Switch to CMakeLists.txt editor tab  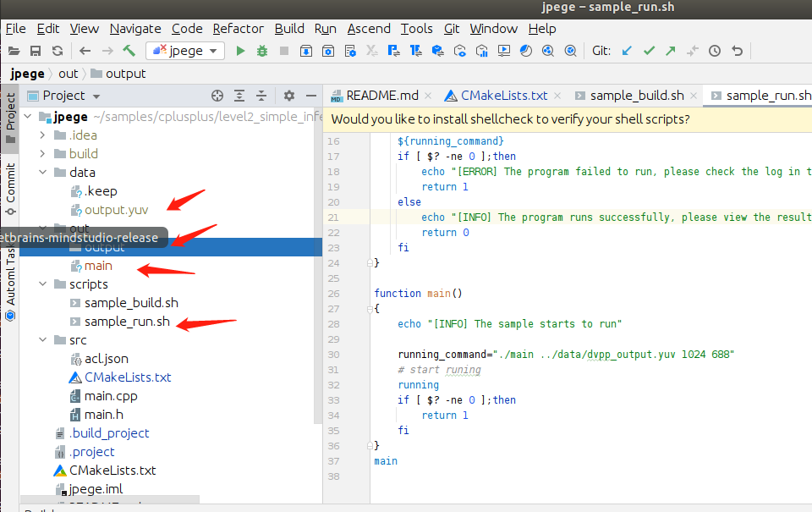tap(504, 96)
